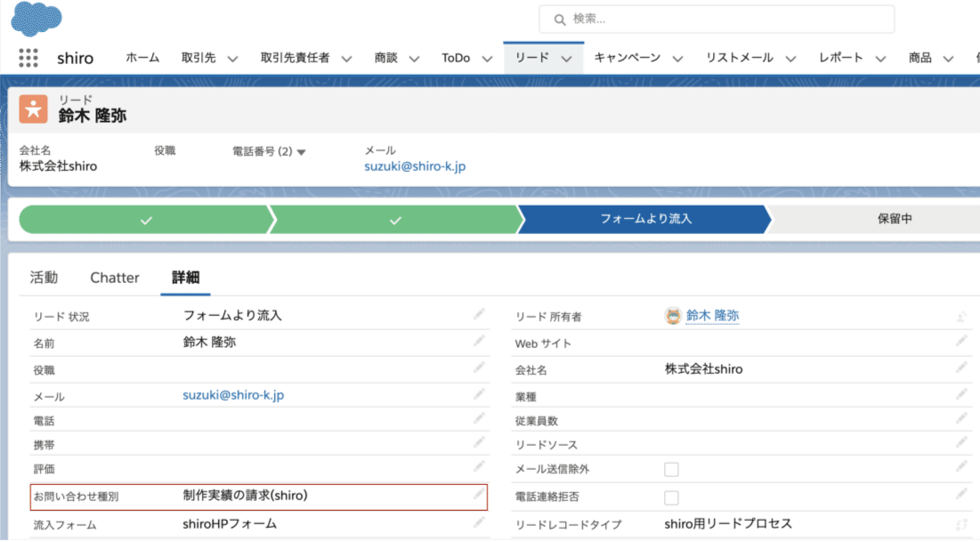This screenshot has height=542, width=980.
Task: Expand the リストメール dropdown chevron
Action: (x=790, y=60)
